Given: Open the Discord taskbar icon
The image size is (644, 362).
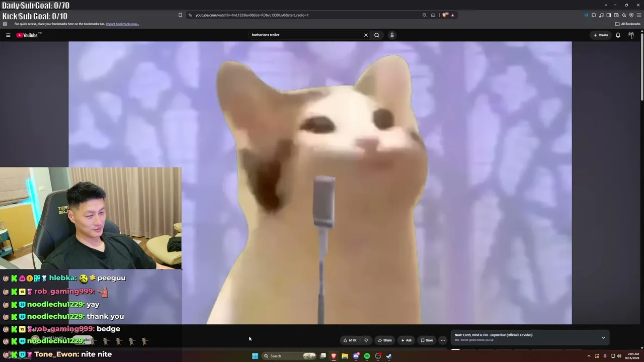Looking at the screenshot, I should [x=356, y=356].
